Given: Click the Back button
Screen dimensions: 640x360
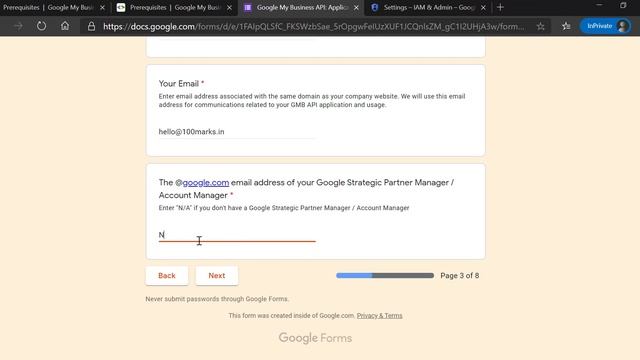Looking at the screenshot, I should click(167, 276).
